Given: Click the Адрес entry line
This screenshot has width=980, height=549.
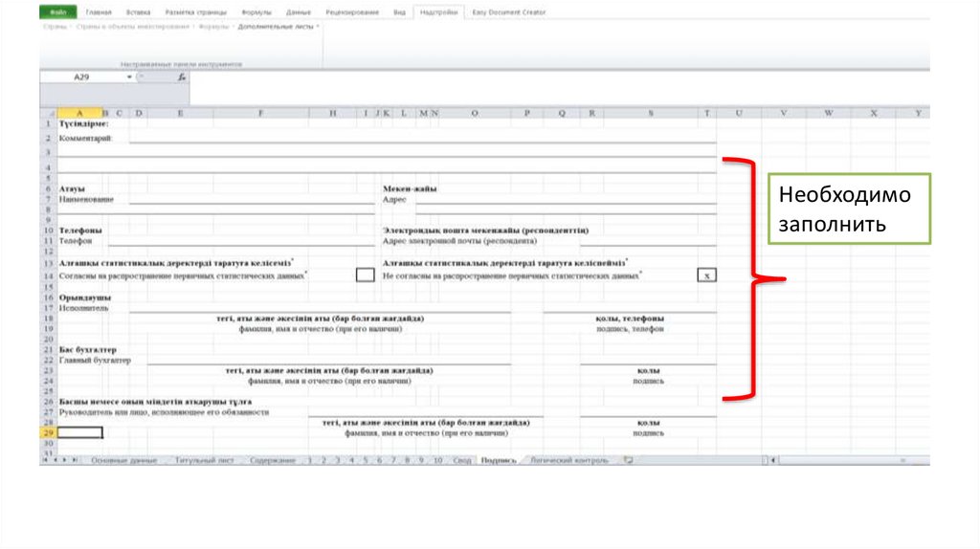Looking at the screenshot, I should (567, 200).
